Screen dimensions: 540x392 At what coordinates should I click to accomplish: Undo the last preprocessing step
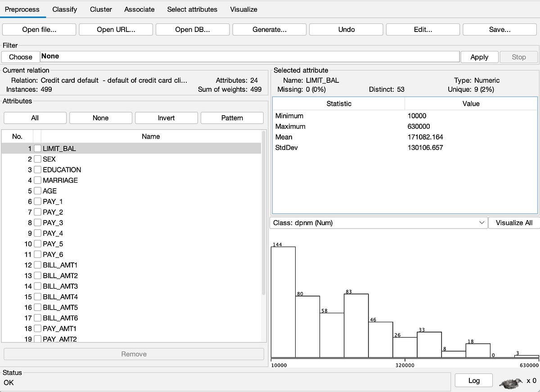[x=346, y=29]
